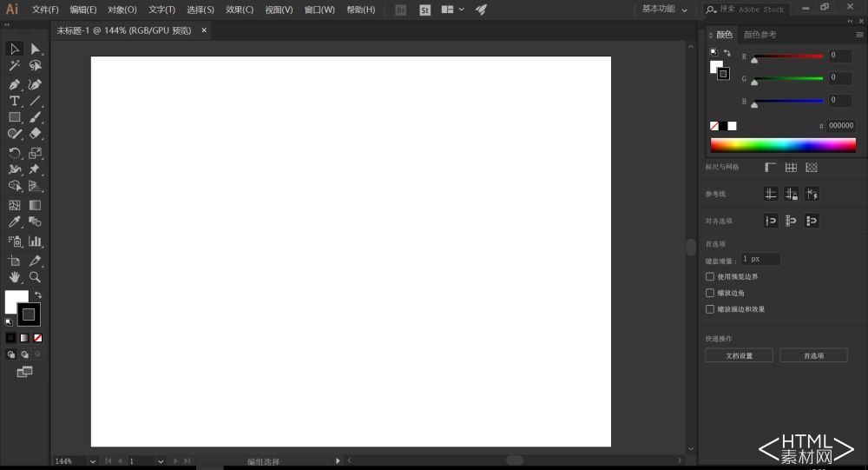Choose the Lasso tool
Screen dimensions: 868x470
(35, 65)
